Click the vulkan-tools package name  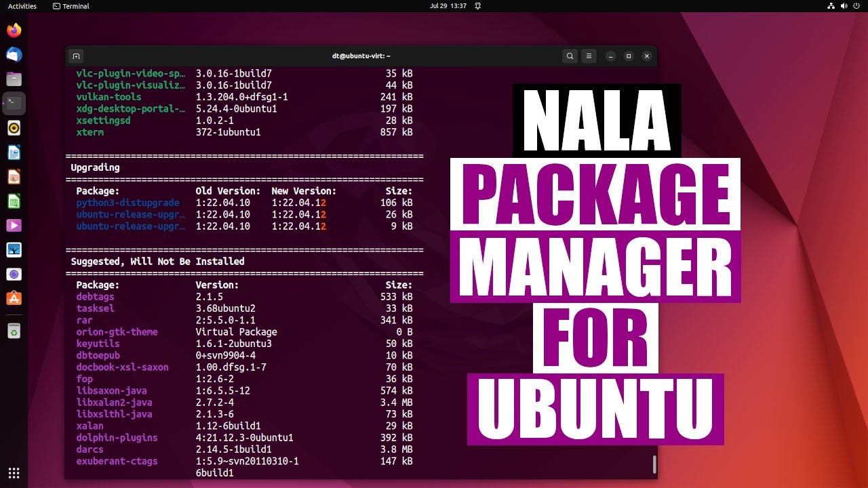[x=108, y=97]
